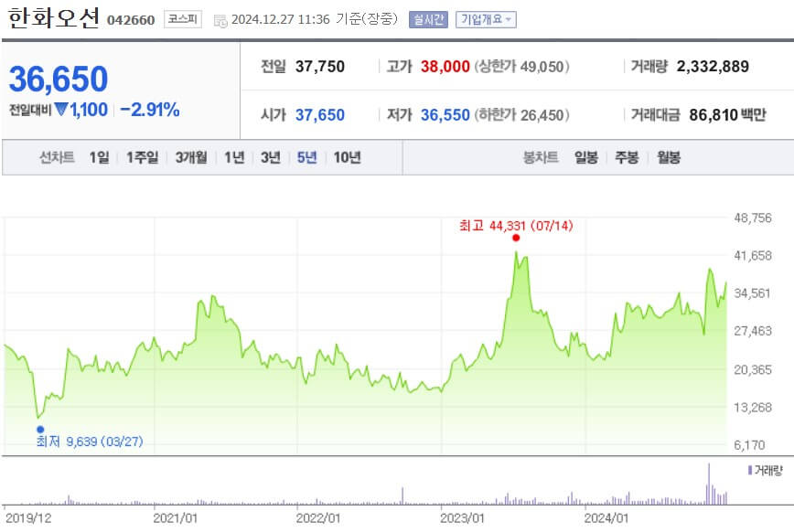Click the red dot marking the chart peak

tap(516, 239)
